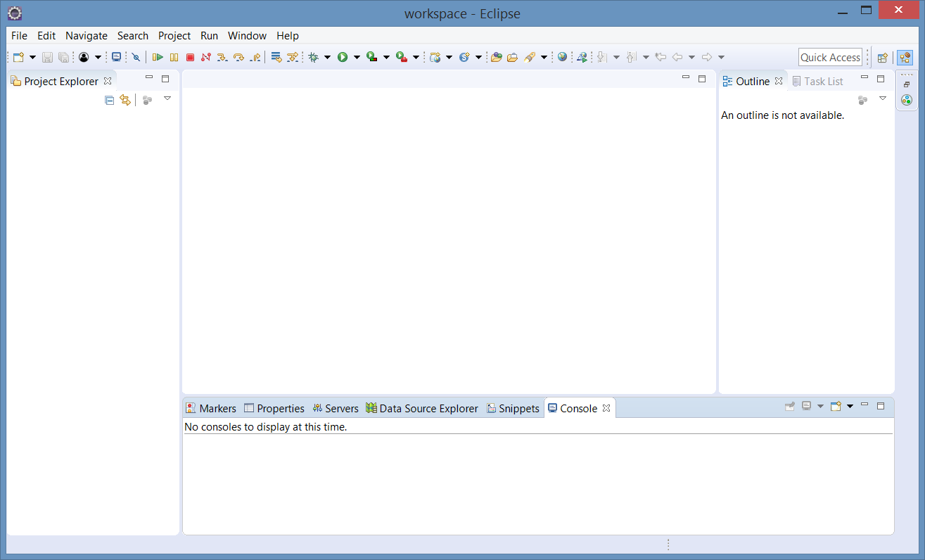The image size is (925, 560).
Task: Click the Coverage run icon
Action: (371, 57)
